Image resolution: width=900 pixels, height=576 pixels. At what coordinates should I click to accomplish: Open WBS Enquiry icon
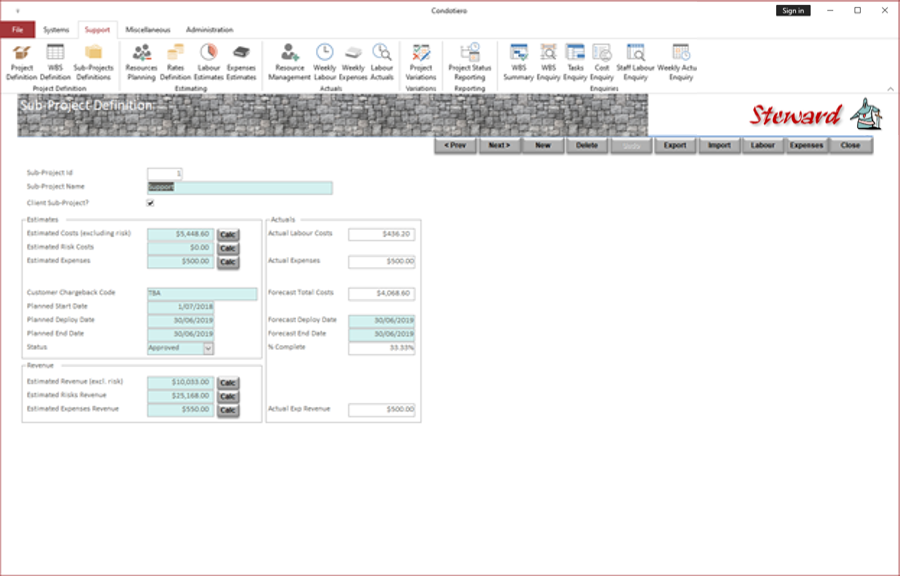pyautogui.click(x=548, y=62)
